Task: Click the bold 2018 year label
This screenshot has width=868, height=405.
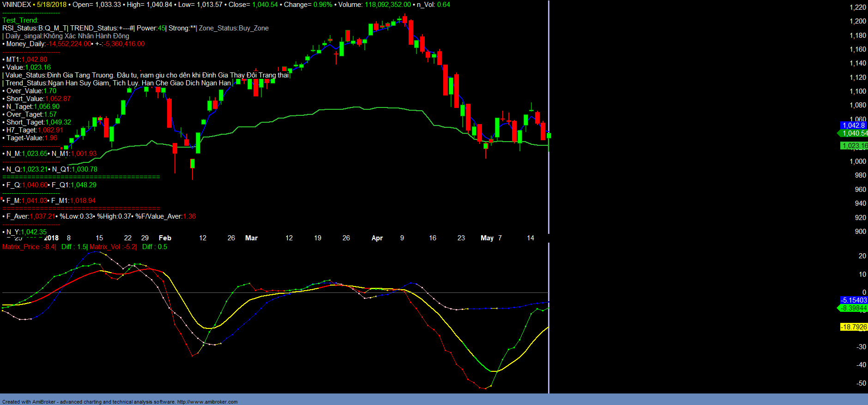Action: point(51,238)
